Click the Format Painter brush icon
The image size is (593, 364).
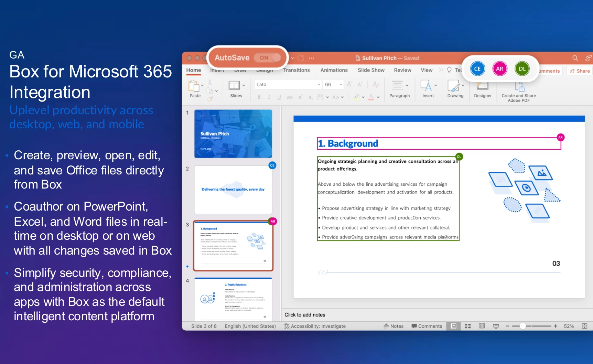[210, 99]
